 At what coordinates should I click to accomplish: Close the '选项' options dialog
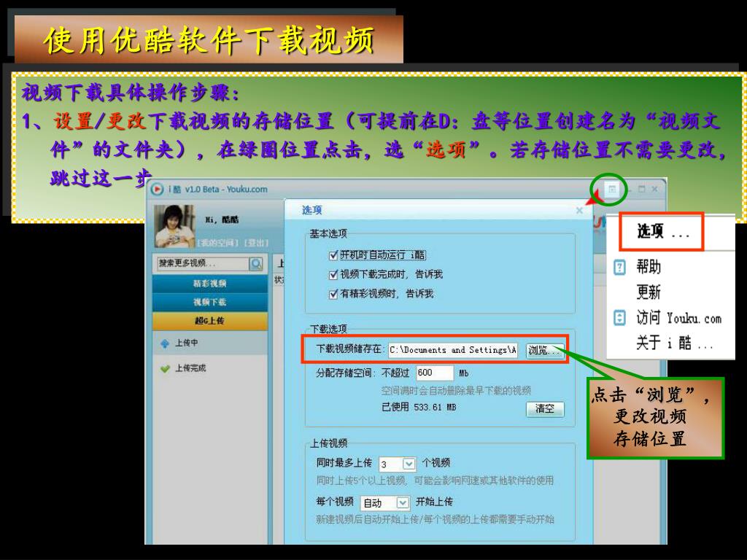click(x=579, y=210)
